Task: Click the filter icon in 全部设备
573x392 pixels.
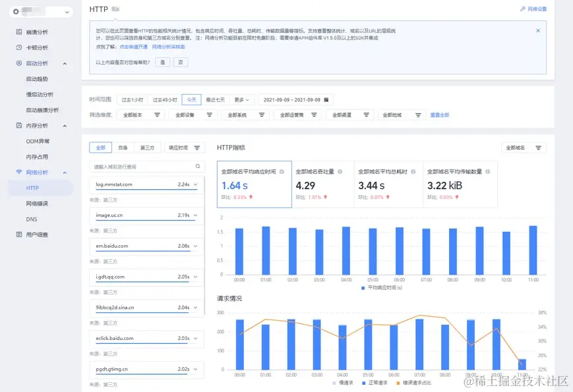Action: pos(210,115)
